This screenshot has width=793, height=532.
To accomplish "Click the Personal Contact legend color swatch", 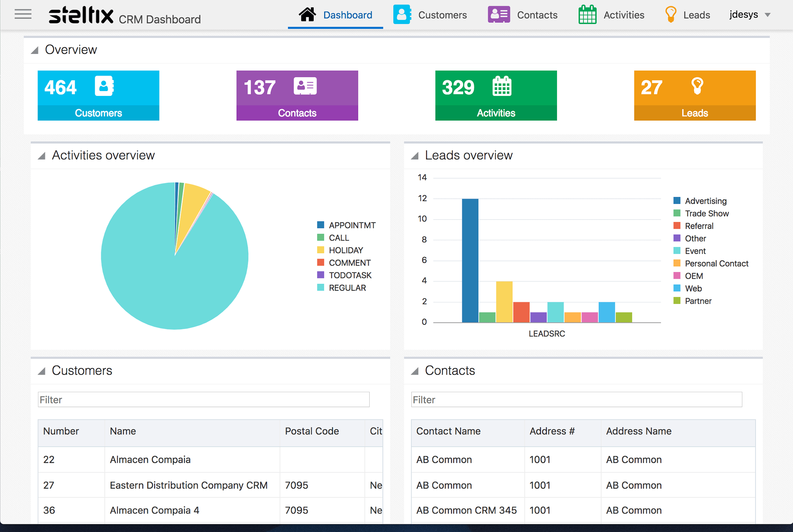I will click(677, 264).
